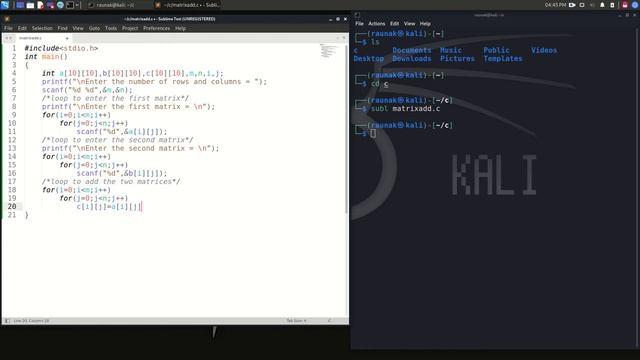The image size is (640, 360).
Task: Open the notifications bell icon
Action: pyautogui.click(x=602, y=5)
